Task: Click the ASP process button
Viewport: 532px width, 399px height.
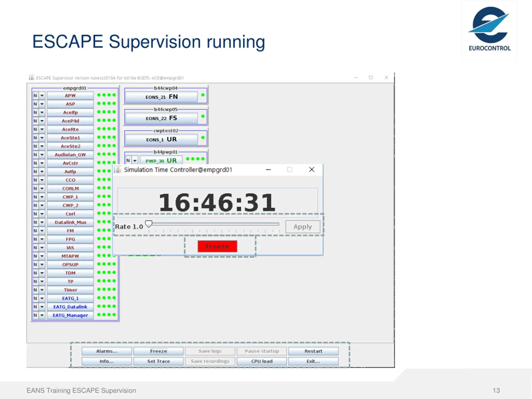Action: [x=70, y=104]
